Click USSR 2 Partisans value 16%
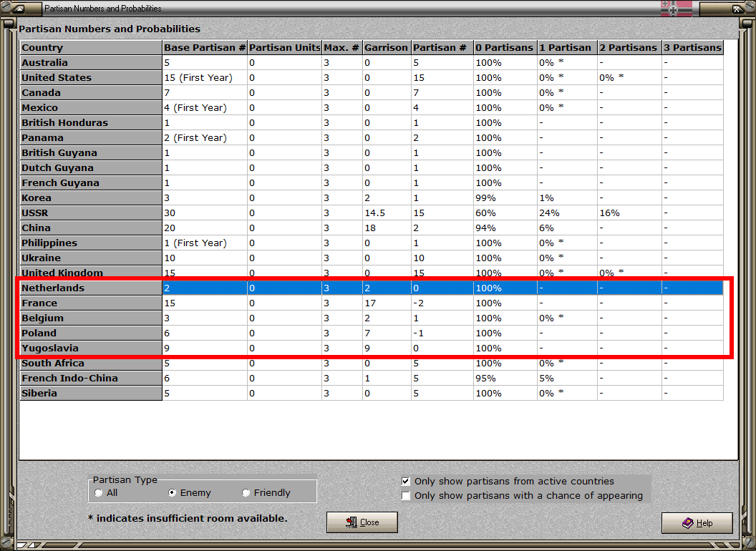The height and width of the screenshot is (551, 756). tap(609, 213)
